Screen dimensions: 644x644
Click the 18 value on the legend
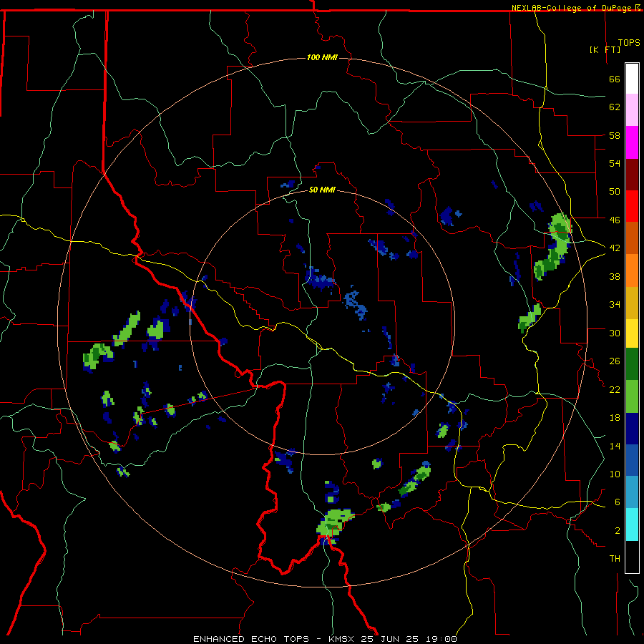615,418
